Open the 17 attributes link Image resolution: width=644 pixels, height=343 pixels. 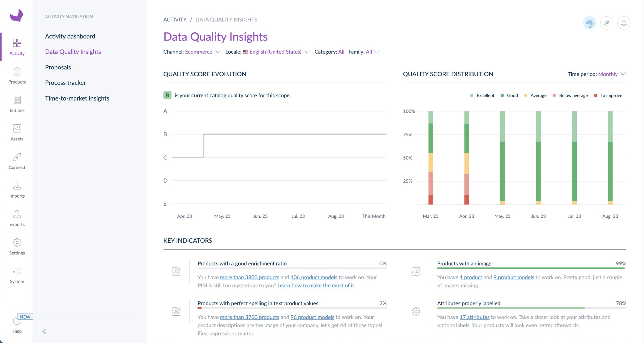474,317
